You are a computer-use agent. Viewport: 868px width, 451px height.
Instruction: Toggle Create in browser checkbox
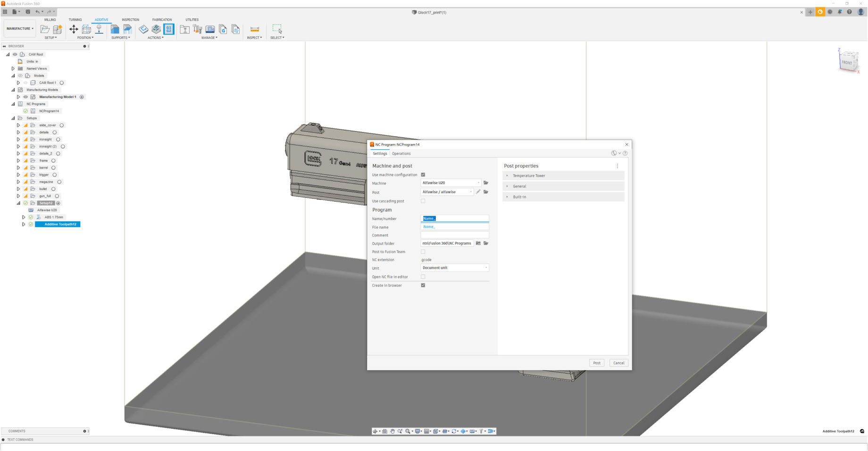423,285
